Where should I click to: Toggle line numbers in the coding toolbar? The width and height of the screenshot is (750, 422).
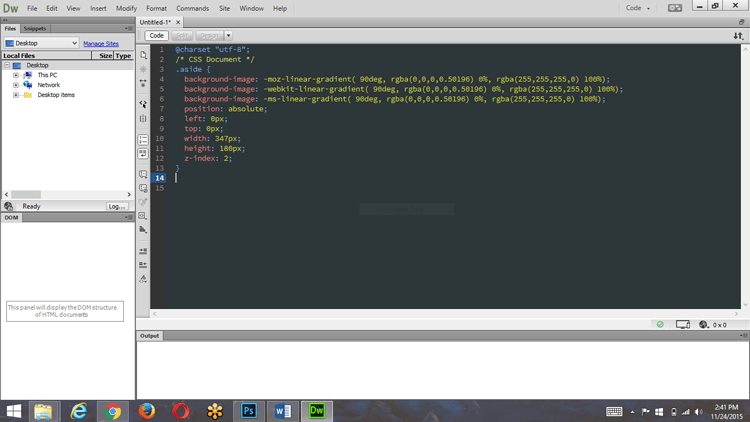[143, 139]
